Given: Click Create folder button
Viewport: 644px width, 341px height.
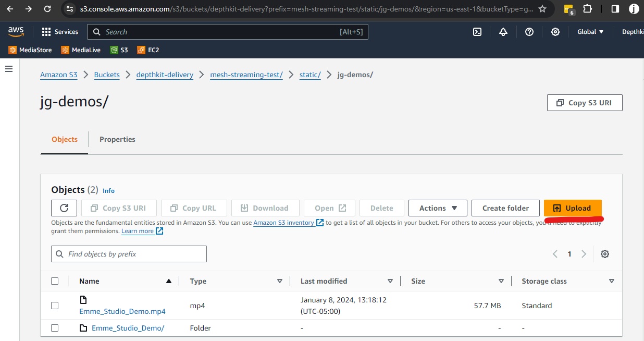Looking at the screenshot, I should (505, 208).
